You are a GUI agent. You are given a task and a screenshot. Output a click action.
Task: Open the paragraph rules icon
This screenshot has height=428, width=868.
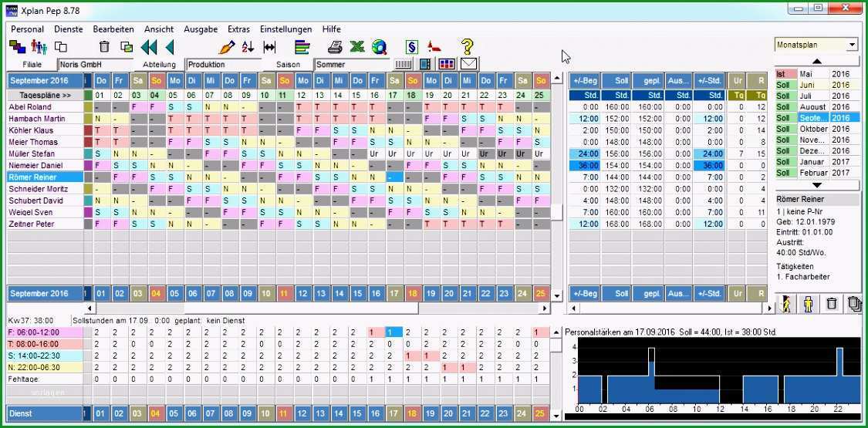pyautogui.click(x=412, y=47)
